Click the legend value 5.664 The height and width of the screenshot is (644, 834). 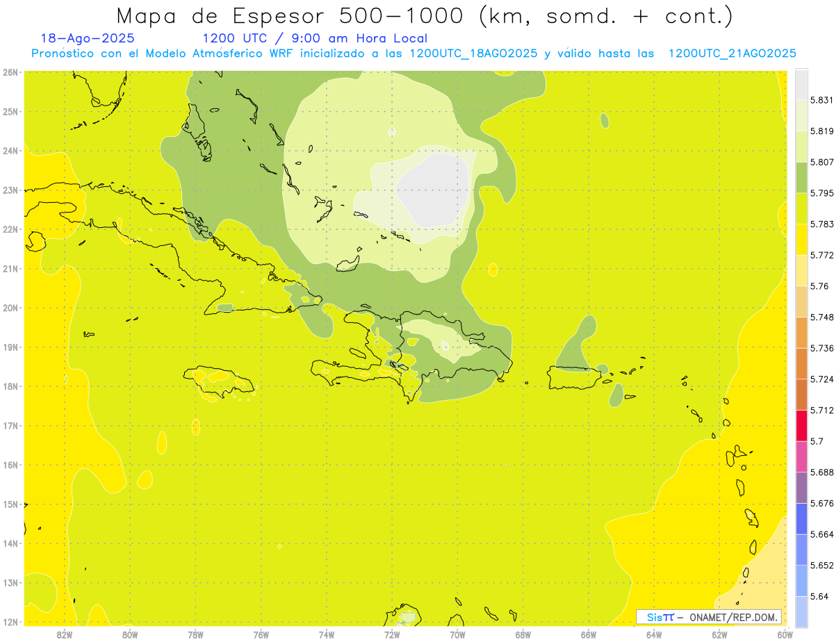821,534
